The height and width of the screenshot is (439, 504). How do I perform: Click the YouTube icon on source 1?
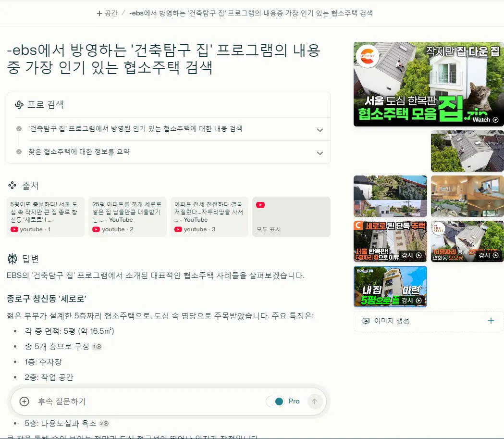click(x=13, y=229)
